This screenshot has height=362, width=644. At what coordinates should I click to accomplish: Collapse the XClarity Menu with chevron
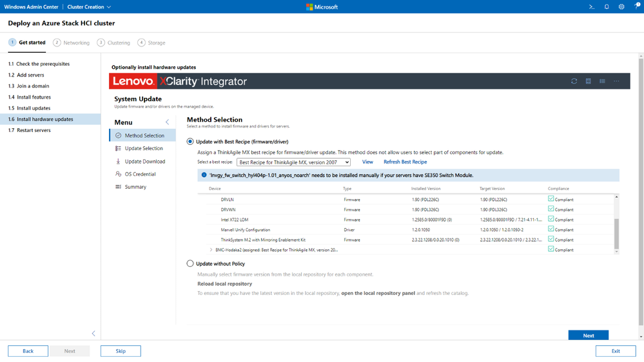[x=167, y=122]
